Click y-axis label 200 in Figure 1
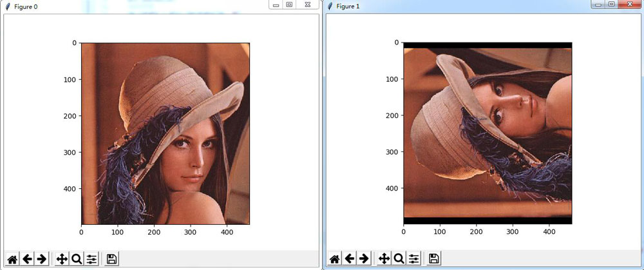Viewport: 644px width, 270px height. pos(393,115)
